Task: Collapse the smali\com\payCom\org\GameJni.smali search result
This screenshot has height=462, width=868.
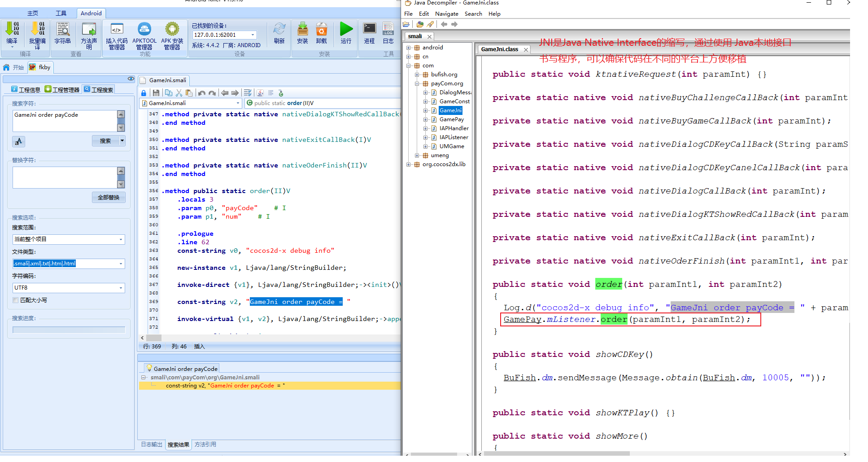Action: 143,378
